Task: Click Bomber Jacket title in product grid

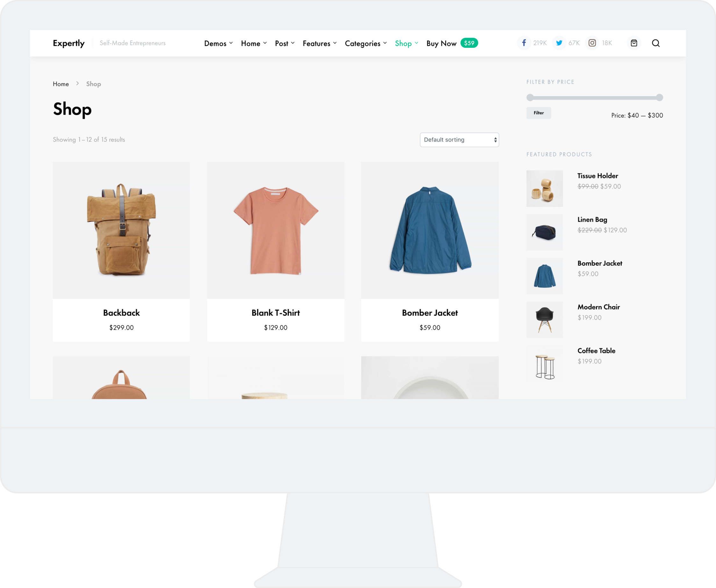Action: tap(430, 312)
